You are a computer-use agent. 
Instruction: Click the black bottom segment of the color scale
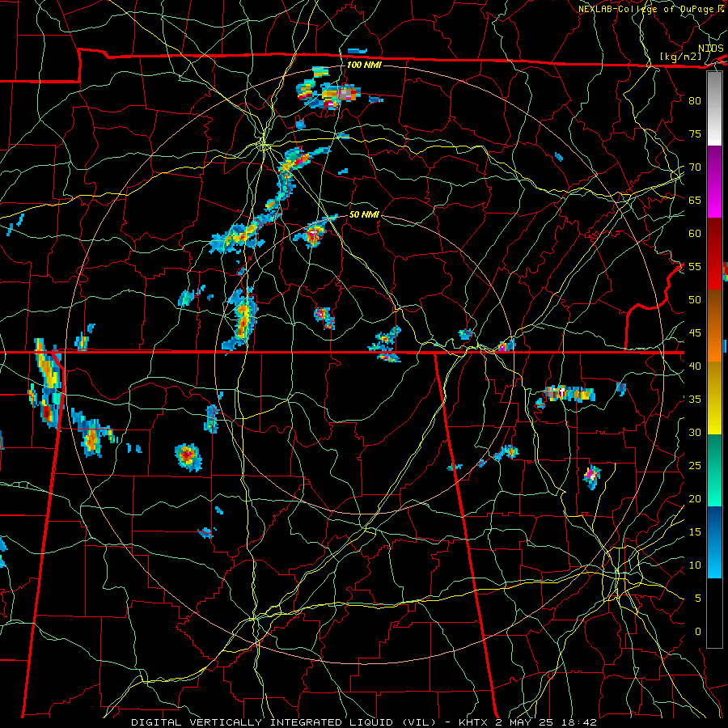click(714, 613)
